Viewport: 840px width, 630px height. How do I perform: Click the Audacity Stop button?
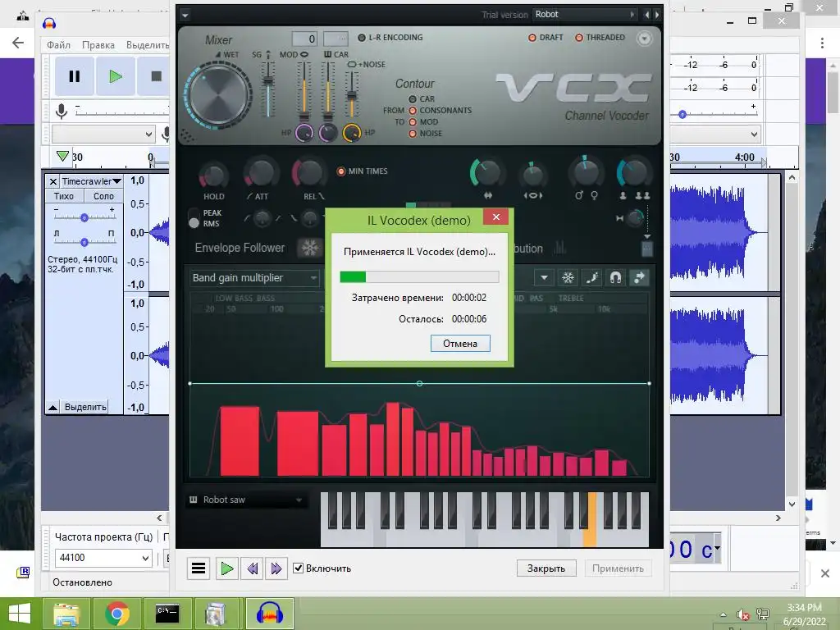pyautogui.click(x=154, y=76)
